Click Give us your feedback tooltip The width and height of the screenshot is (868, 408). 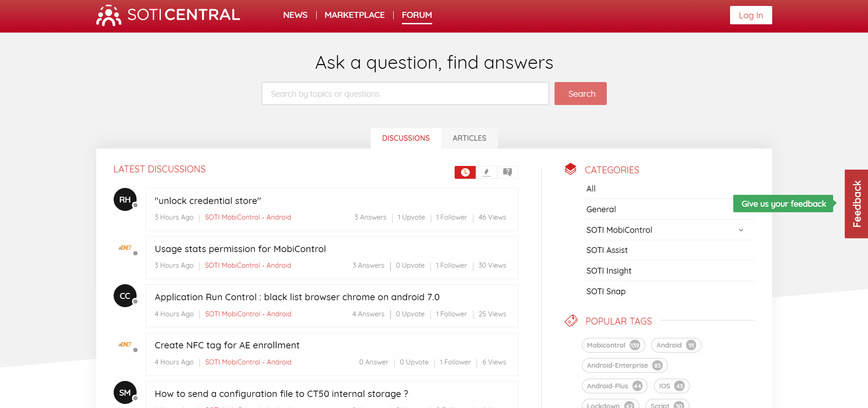(x=784, y=204)
